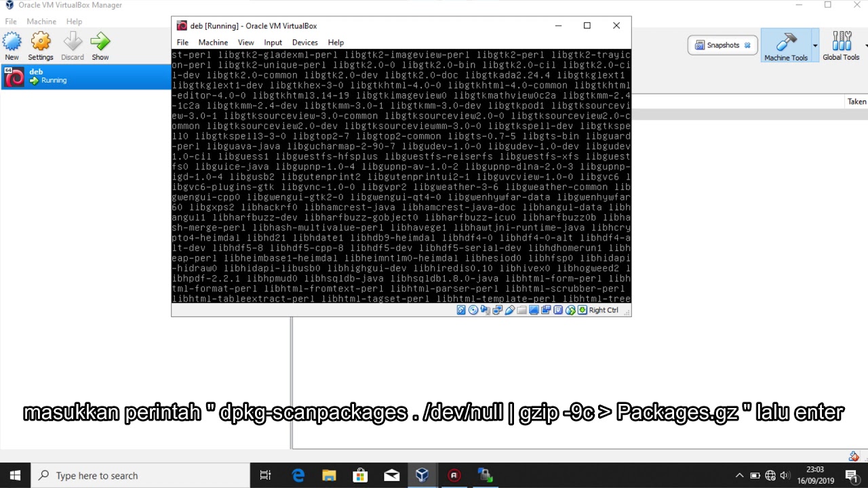Image resolution: width=868 pixels, height=488 pixels.
Task: Switch to VirtualBox Manager taskbar icon
Action: tap(422, 476)
